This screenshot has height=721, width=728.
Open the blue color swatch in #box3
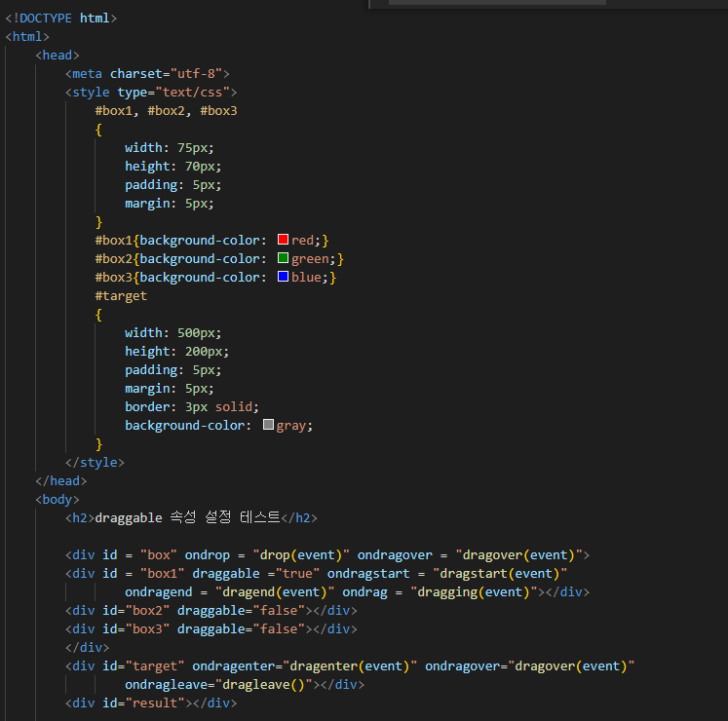point(283,277)
